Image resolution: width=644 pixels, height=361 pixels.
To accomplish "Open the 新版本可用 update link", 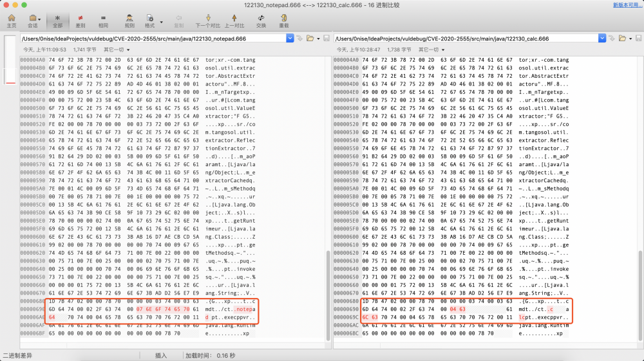I will tap(627, 5).
